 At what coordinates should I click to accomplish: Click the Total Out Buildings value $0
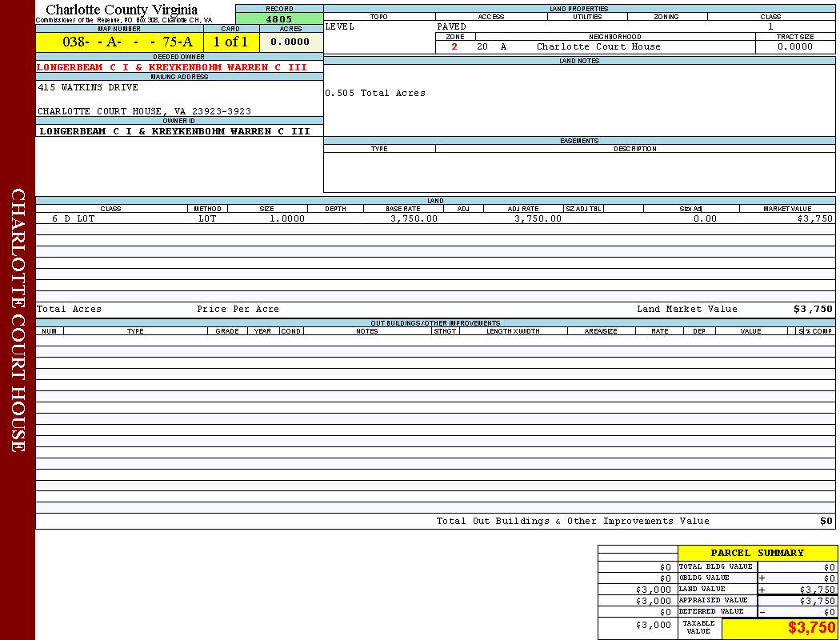pos(826,522)
